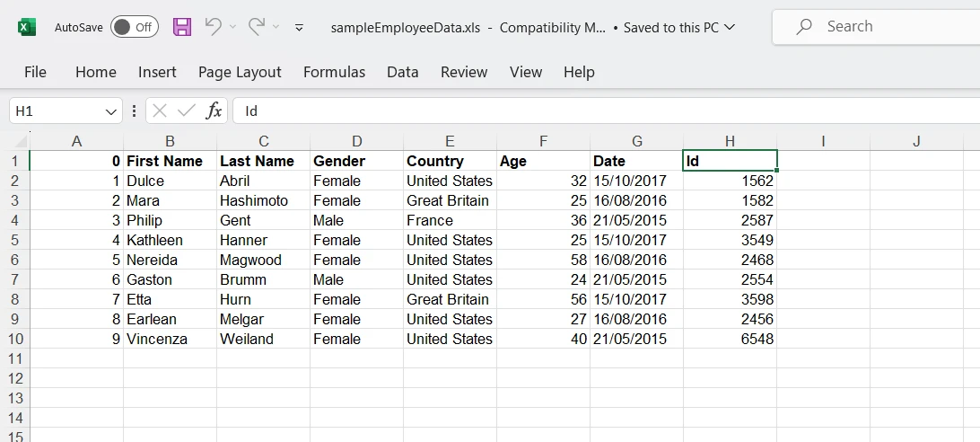The height and width of the screenshot is (442, 980).
Task: Open Customize Quick Access Toolbar menu
Action: [299, 28]
